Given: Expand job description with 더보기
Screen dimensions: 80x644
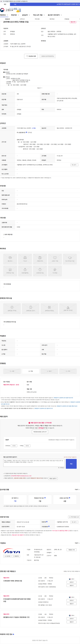Looking at the screenshot, I should [x=40, y=88].
